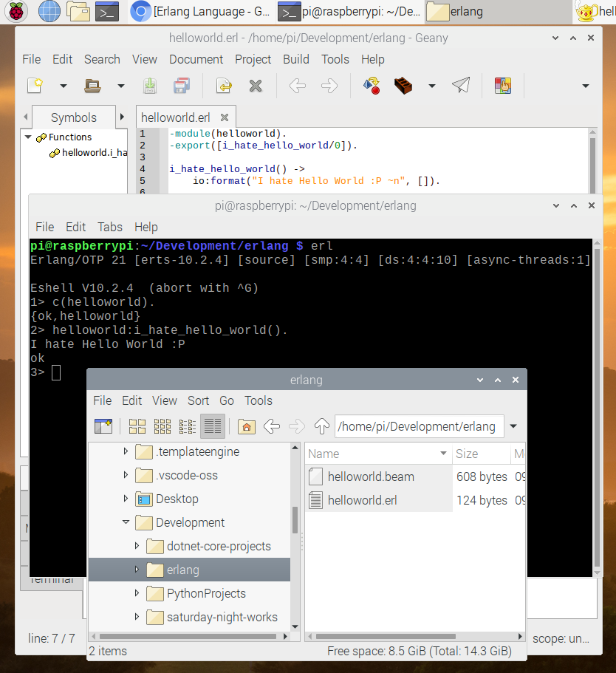This screenshot has height=673, width=616.
Task: Click the Geany compile button
Action: 372,86
